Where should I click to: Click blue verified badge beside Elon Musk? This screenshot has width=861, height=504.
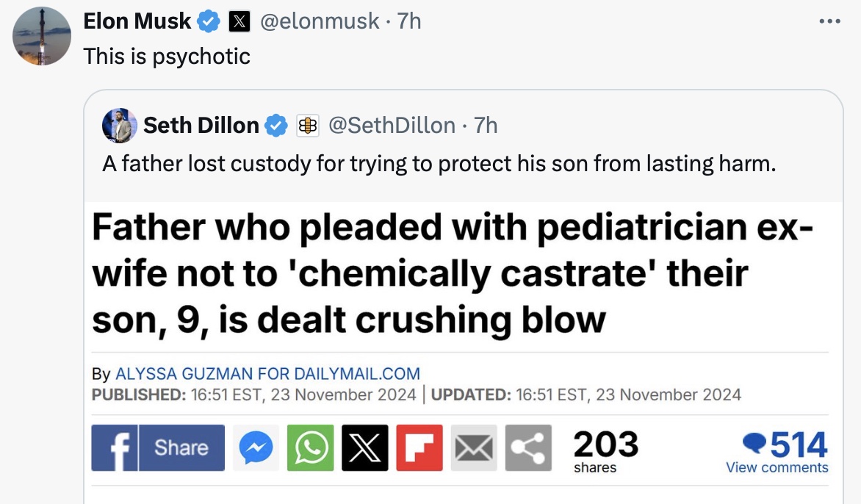[209, 22]
